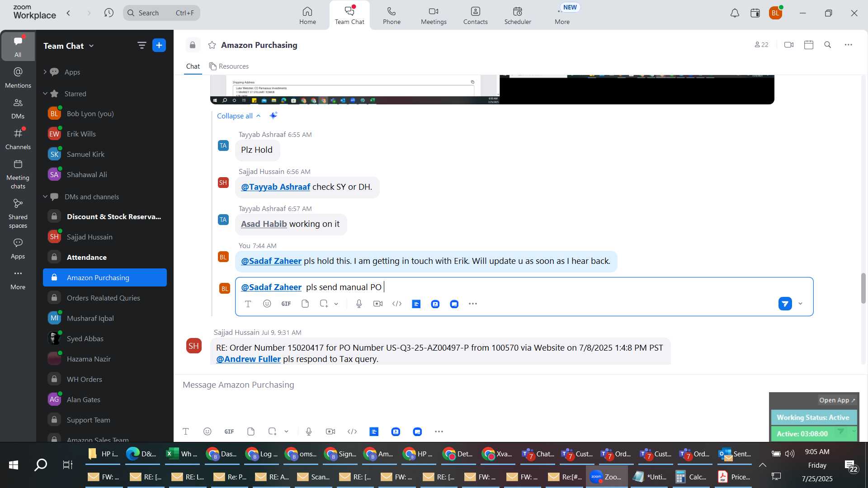Record audio in the main message composer

pyautogui.click(x=309, y=432)
